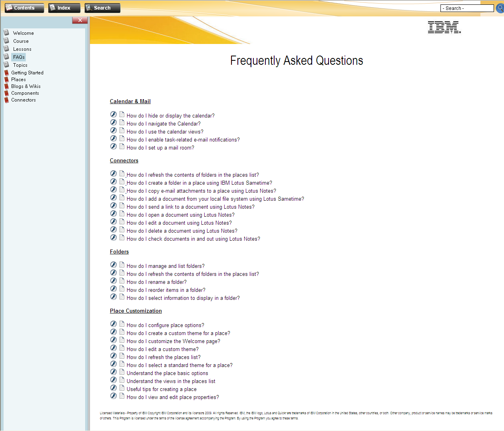504x431 pixels.
Task: Click document icon for create a custom theme
Action: pos(122,332)
